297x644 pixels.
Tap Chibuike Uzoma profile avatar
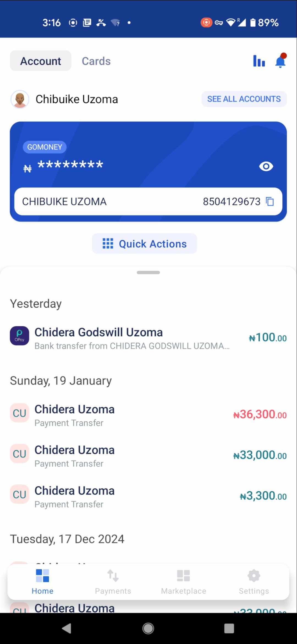pos(20,99)
